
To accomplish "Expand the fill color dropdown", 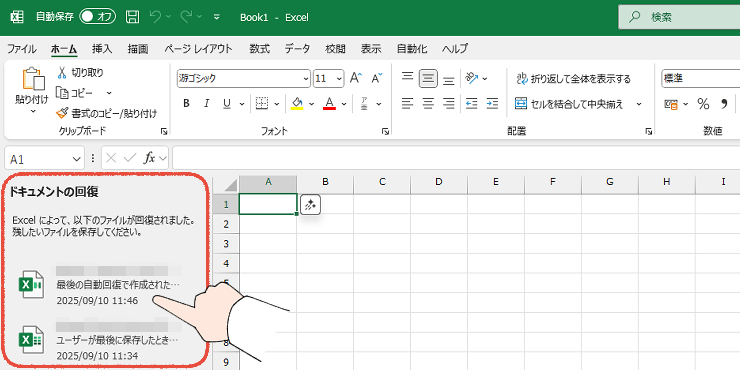I will pos(311,103).
